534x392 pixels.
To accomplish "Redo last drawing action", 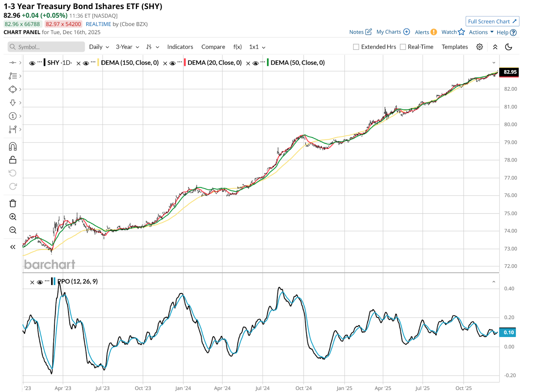I will pyautogui.click(x=13, y=186).
